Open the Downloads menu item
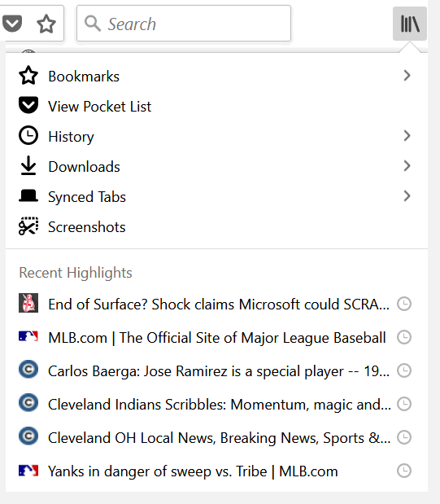 pos(217,166)
